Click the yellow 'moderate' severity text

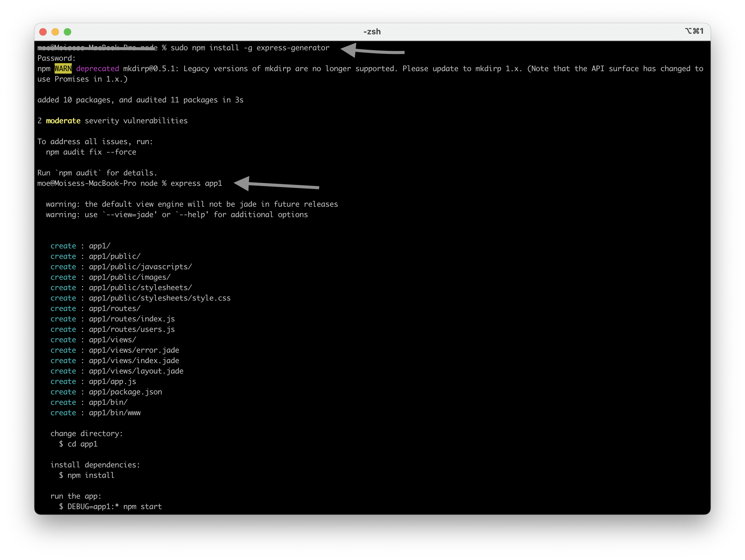63,121
